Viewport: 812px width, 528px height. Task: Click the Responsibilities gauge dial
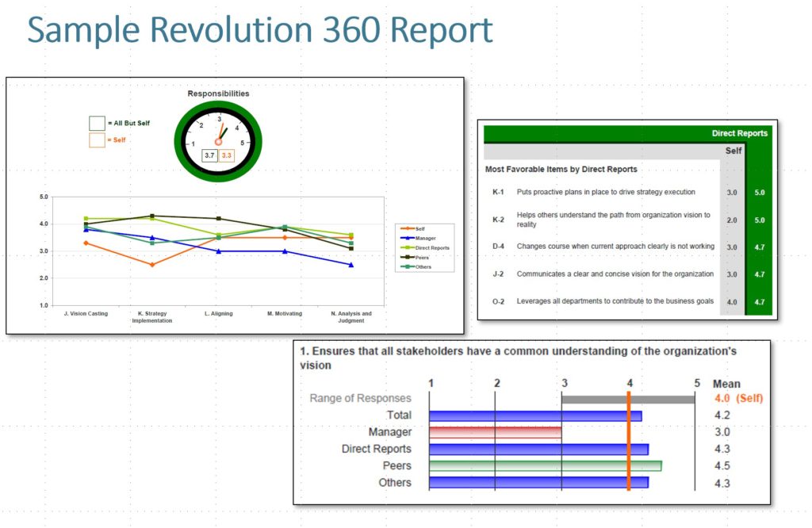coord(218,140)
